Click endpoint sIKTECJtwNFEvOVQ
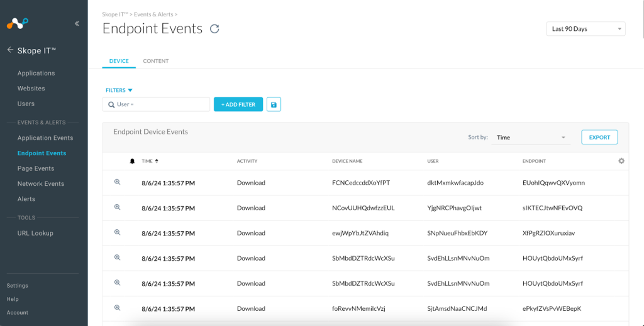Screen dimensions: 644x326 pyautogui.click(x=552, y=208)
